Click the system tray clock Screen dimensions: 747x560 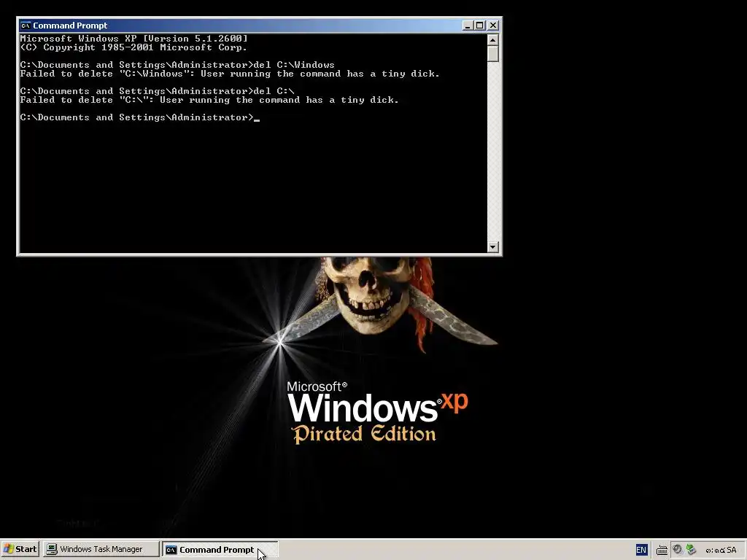click(x=721, y=550)
